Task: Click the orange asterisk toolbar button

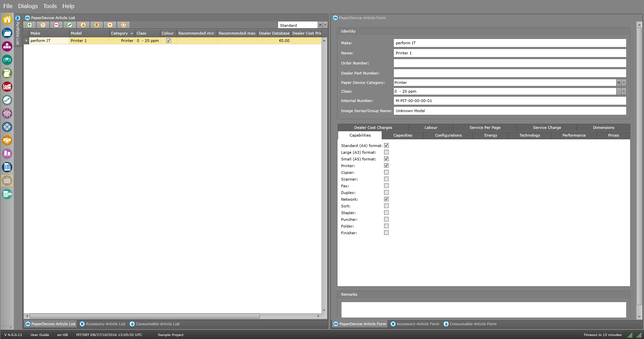Action: 97,25
